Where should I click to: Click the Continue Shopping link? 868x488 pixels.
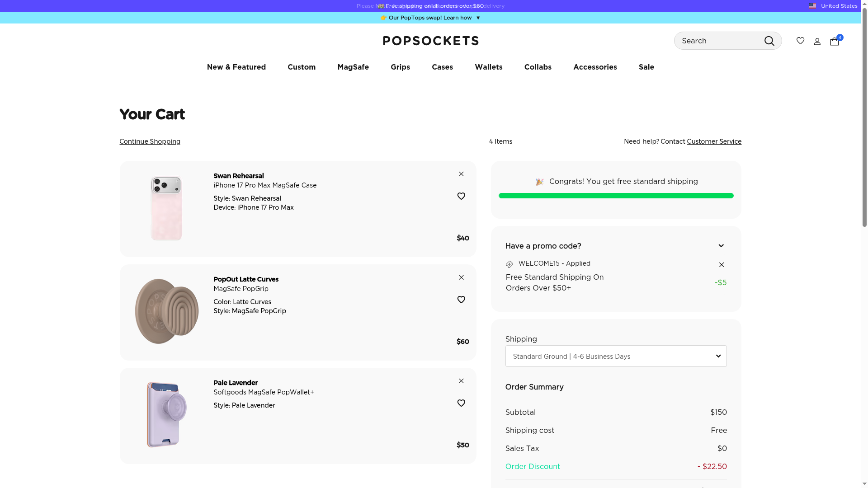tap(150, 141)
